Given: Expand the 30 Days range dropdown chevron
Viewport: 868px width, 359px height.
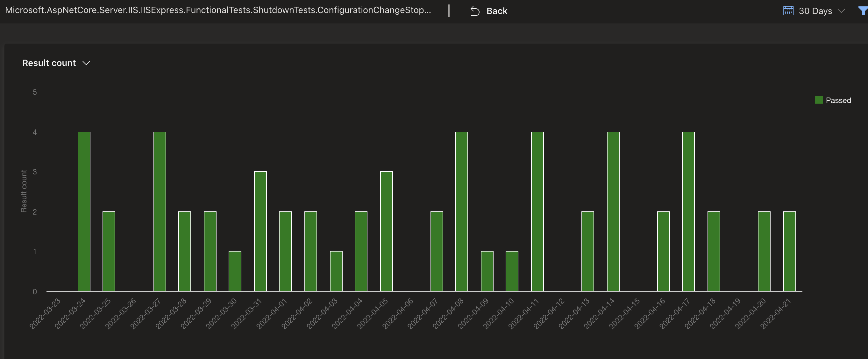Looking at the screenshot, I should (x=841, y=11).
